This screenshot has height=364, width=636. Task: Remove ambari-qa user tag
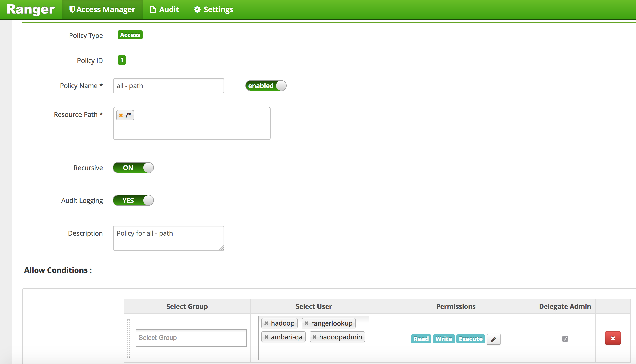(x=266, y=337)
